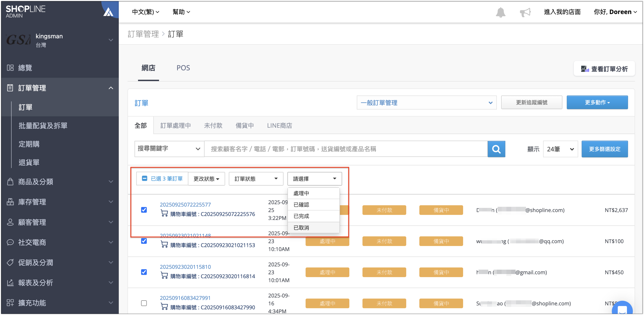Click the 擴充功能 apps grid icon

[10, 303]
